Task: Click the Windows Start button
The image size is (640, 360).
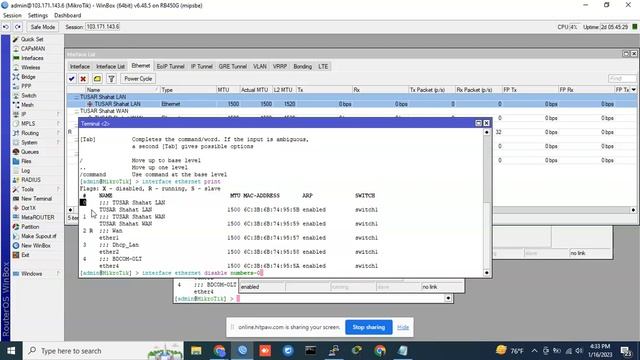Action: pos(11,351)
